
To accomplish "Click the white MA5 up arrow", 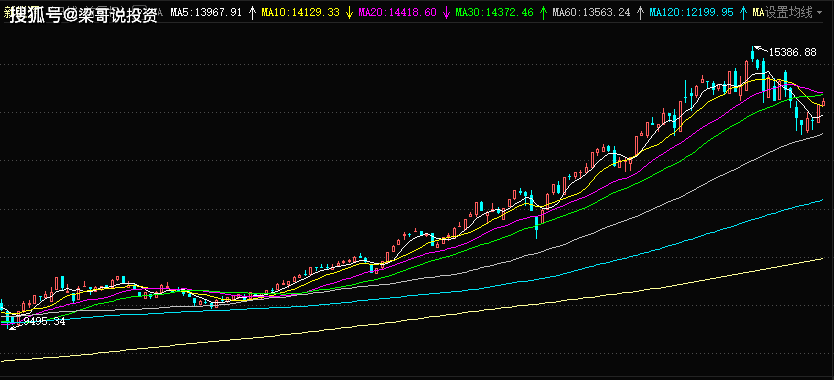I will [x=253, y=13].
